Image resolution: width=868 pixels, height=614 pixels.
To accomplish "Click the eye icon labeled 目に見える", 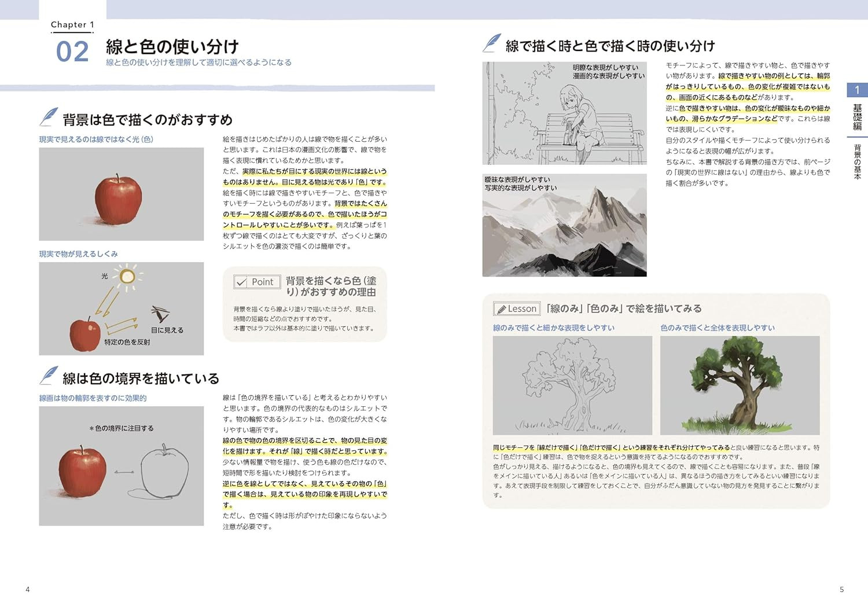I will 161,314.
